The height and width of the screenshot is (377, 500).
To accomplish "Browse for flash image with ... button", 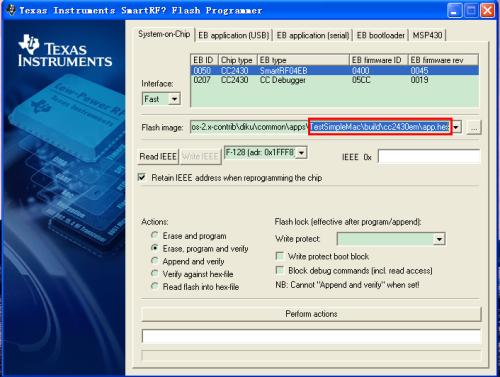I will [x=474, y=127].
